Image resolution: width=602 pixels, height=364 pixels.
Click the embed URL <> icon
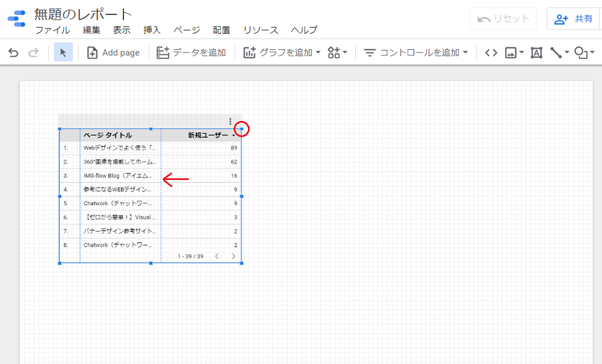click(491, 52)
